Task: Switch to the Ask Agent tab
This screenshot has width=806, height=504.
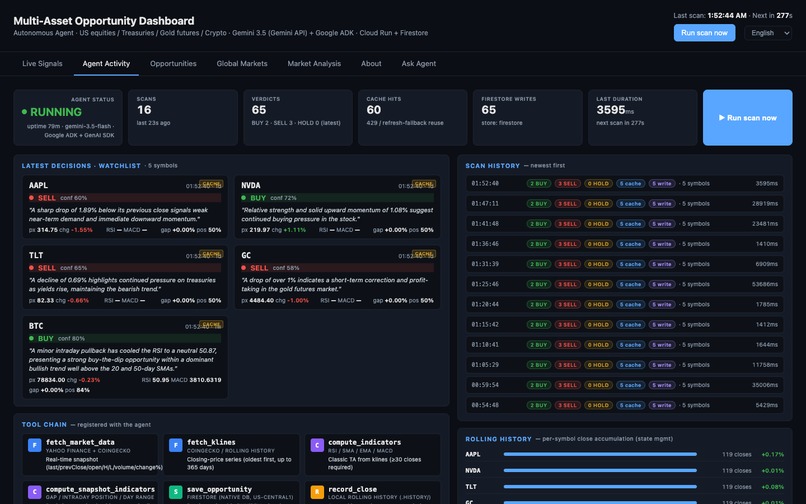Action: coord(418,64)
